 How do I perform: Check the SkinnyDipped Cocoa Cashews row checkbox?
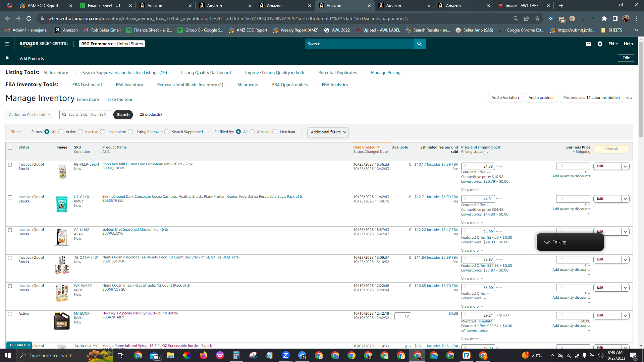(x=10, y=197)
